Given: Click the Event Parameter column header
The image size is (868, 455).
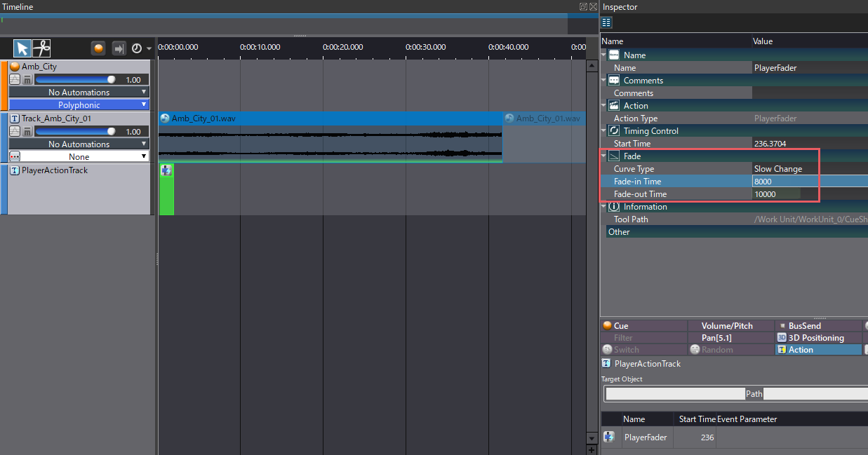Looking at the screenshot, I should (747, 419).
